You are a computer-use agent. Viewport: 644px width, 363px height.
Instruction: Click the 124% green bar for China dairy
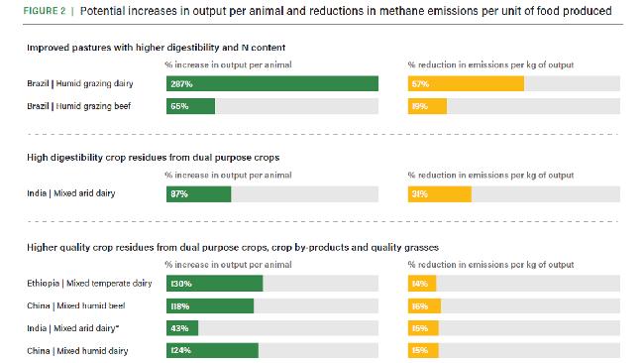(212, 351)
